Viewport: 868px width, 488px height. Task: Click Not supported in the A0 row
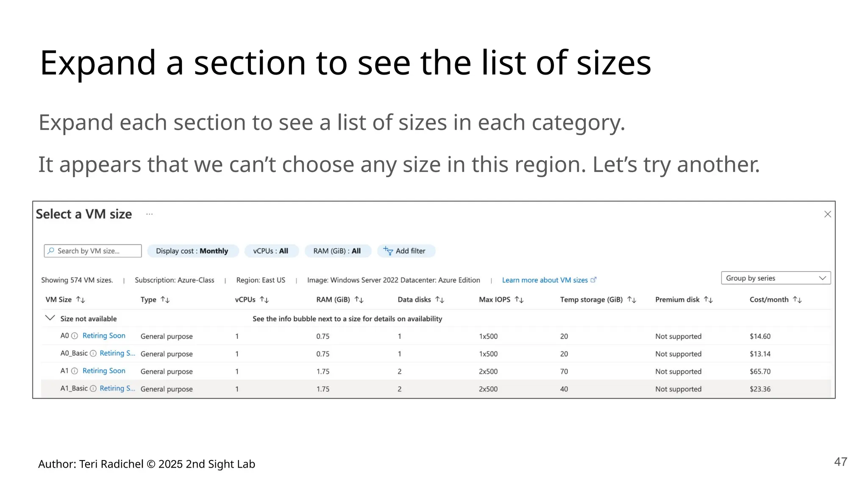(x=678, y=336)
